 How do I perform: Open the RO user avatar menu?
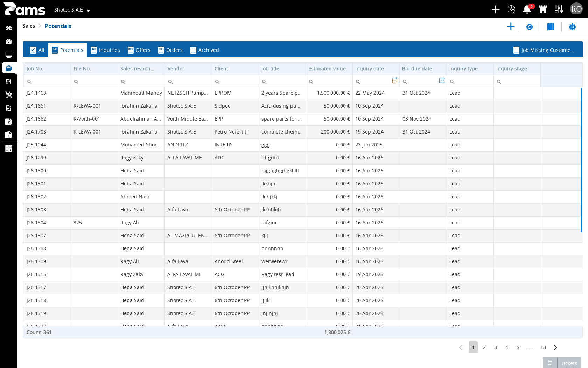point(576,9)
